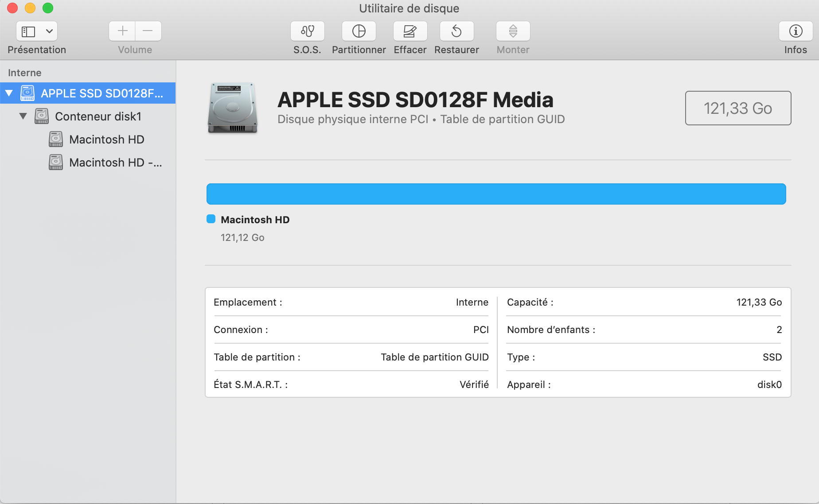This screenshot has height=504, width=819.
Task: Collapse the APPLE SSD SD0128F disclosure triangle
Action: point(9,93)
